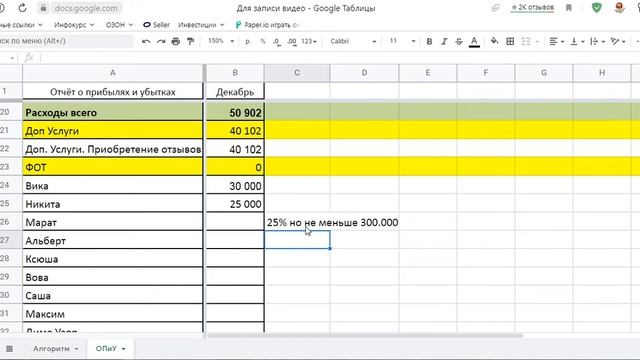Click the horizontal scrollbar
The width and height of the screenshot is (640, 360).
click(365, 336)
